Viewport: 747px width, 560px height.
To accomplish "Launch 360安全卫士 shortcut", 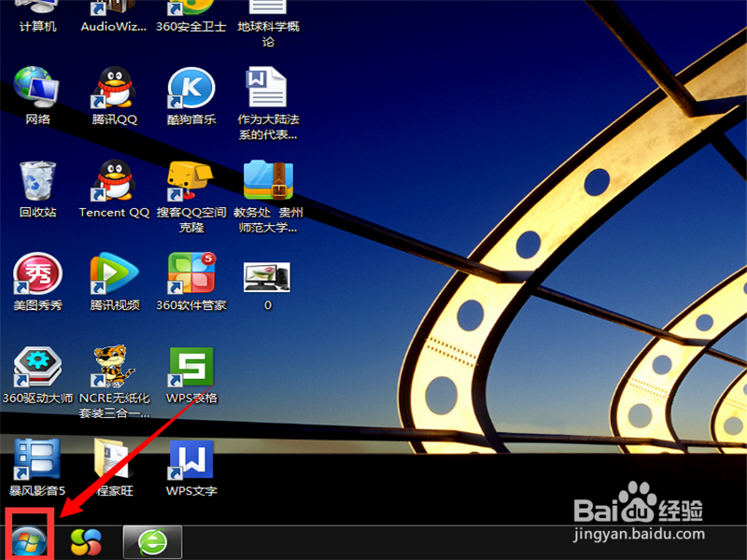I will coord(190,17).
